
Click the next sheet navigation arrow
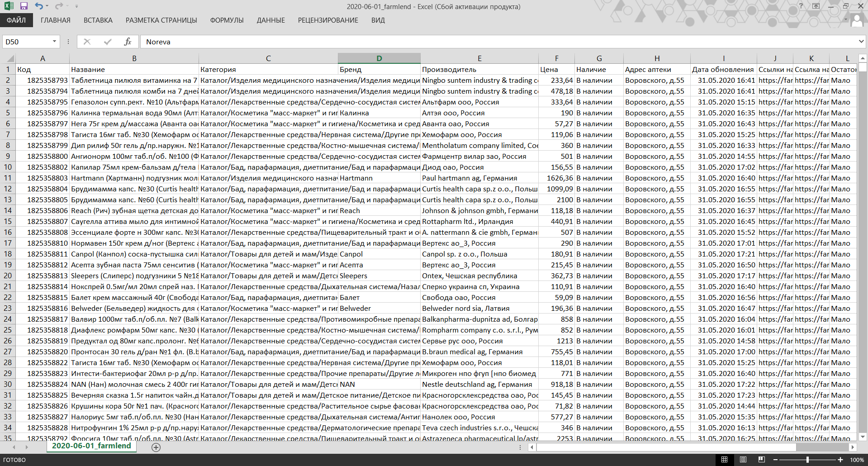(27, 447)
